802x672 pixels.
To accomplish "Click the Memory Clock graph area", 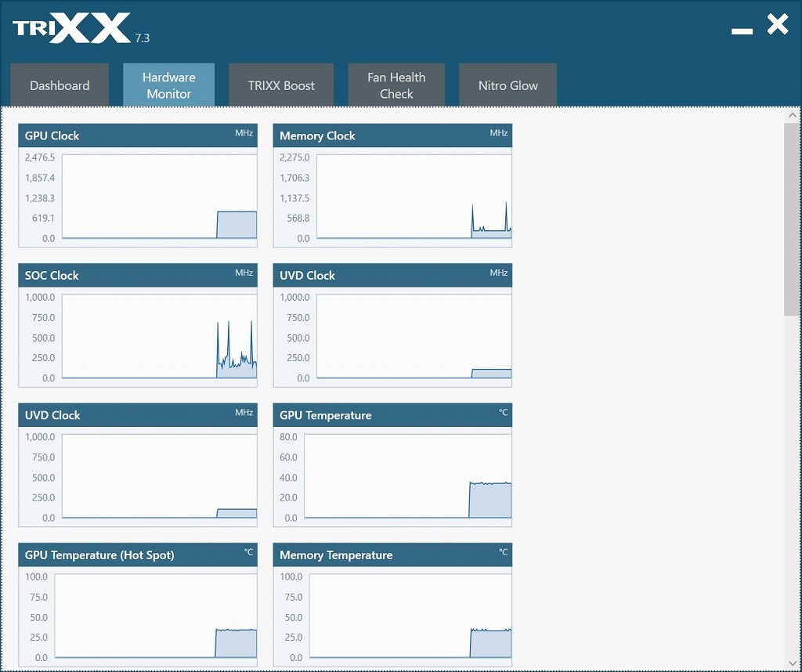I will click(x=414, y=197).
